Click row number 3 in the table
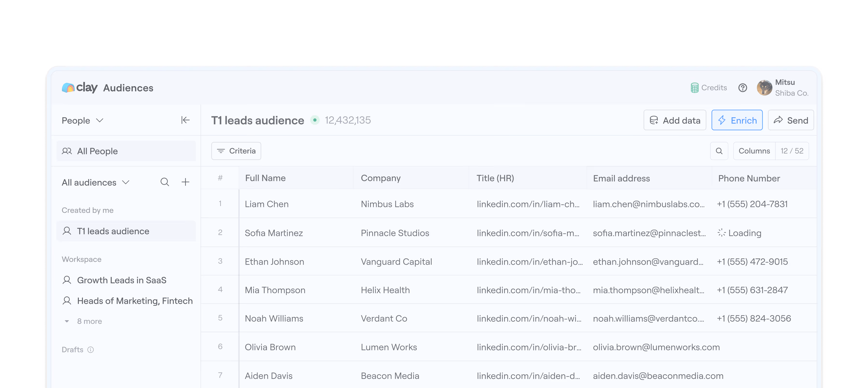The height and width of the screenshot is (388, 868). [x=220, y=261]
